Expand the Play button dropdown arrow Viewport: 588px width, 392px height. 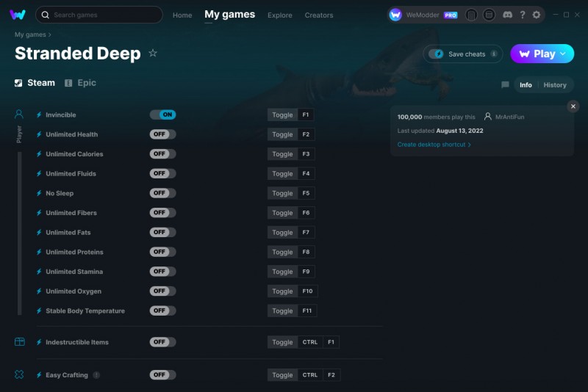coord(563,54)
